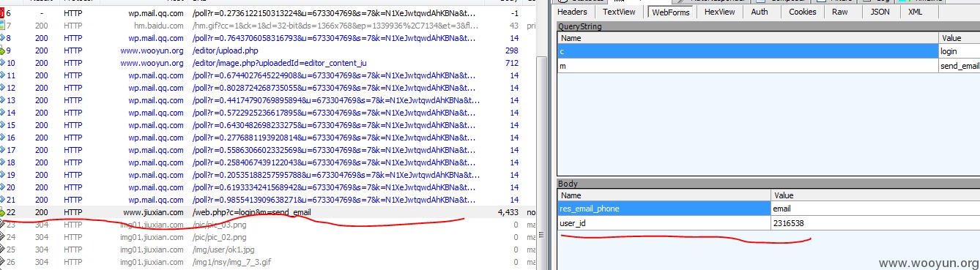Select the WebForms inspector tab

click(x=669, y=12)
